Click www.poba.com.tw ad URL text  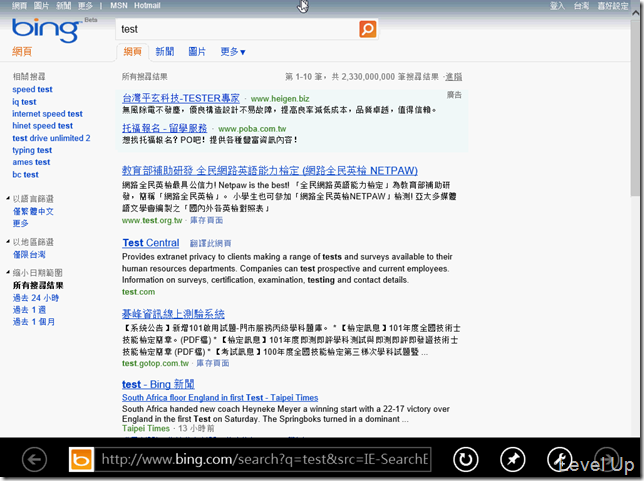tap(252, 129)
